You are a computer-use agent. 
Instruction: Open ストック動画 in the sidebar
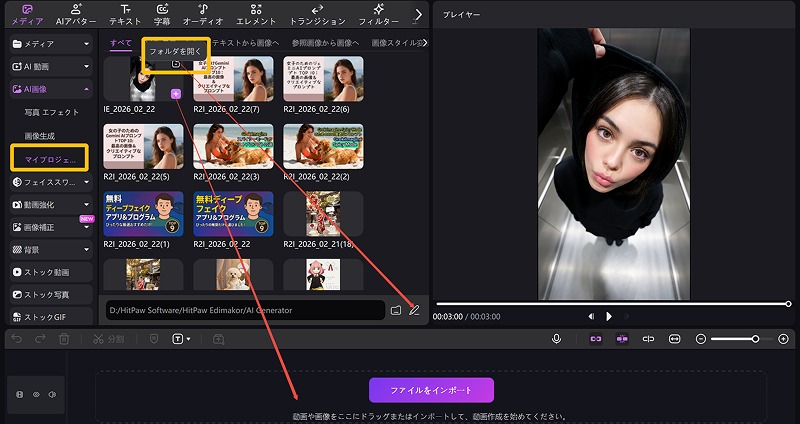51,272
